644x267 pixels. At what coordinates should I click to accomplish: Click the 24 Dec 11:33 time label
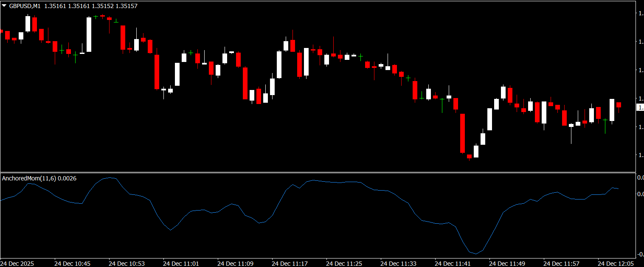pos(398,264)
